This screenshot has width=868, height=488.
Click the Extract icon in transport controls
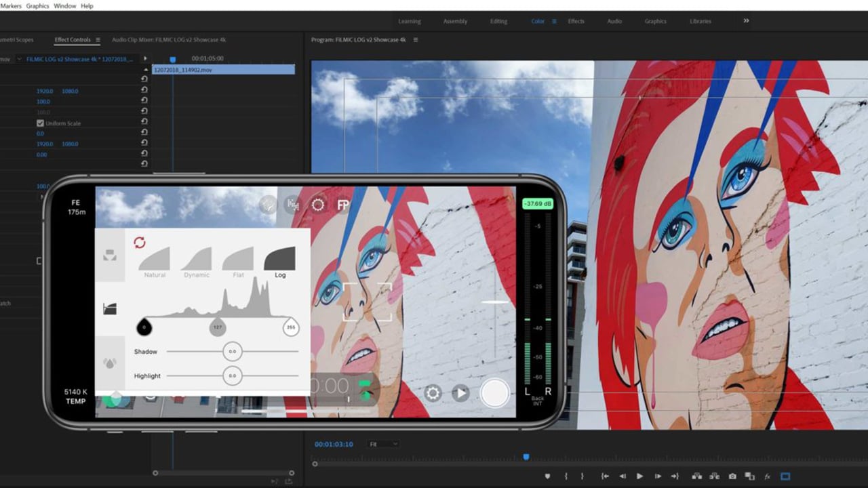(714, 476)
